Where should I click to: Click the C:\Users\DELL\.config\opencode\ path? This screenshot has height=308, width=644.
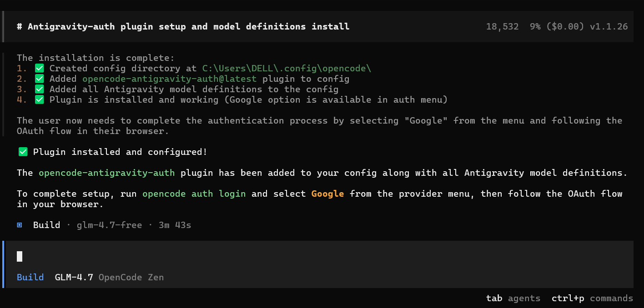coord(287,68)
